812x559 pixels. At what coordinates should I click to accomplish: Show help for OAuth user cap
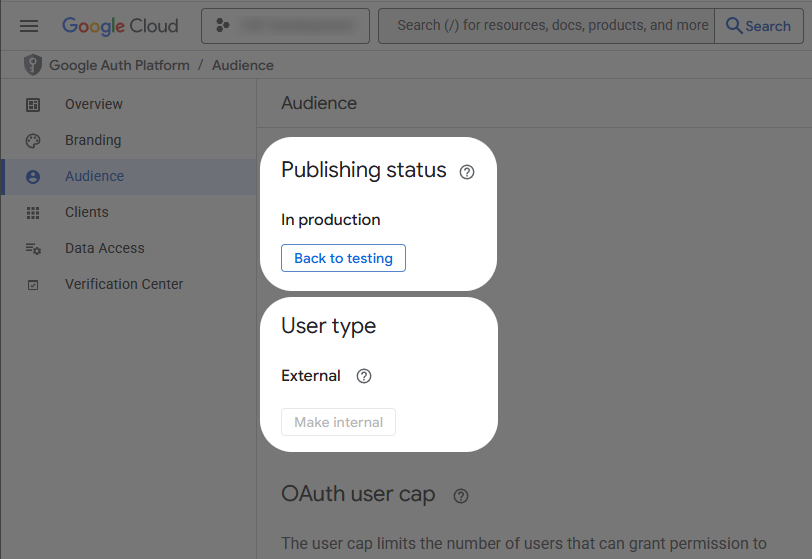click(x=461, y=496)
